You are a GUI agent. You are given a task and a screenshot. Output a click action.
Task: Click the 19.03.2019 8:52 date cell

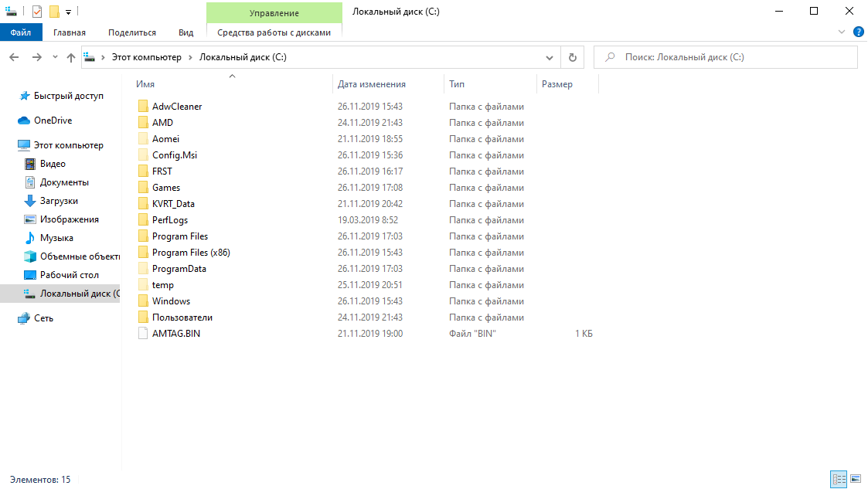[x=368, y=219]
